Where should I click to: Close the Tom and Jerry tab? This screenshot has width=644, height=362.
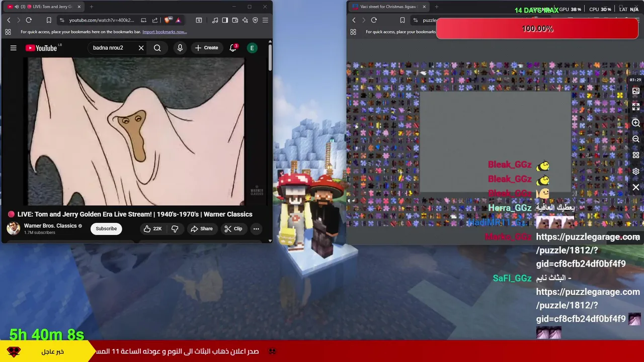(79, 7)
